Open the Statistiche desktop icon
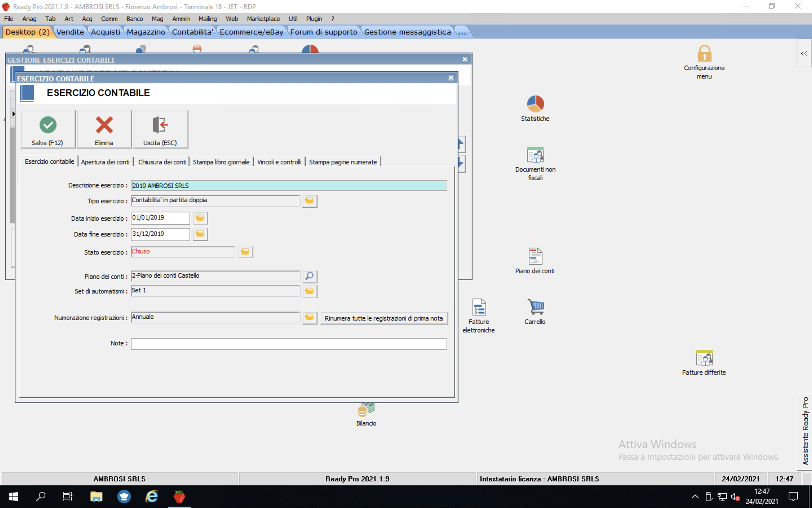Image resolution: width=812 pixels, height=508 pixels. 535,108
